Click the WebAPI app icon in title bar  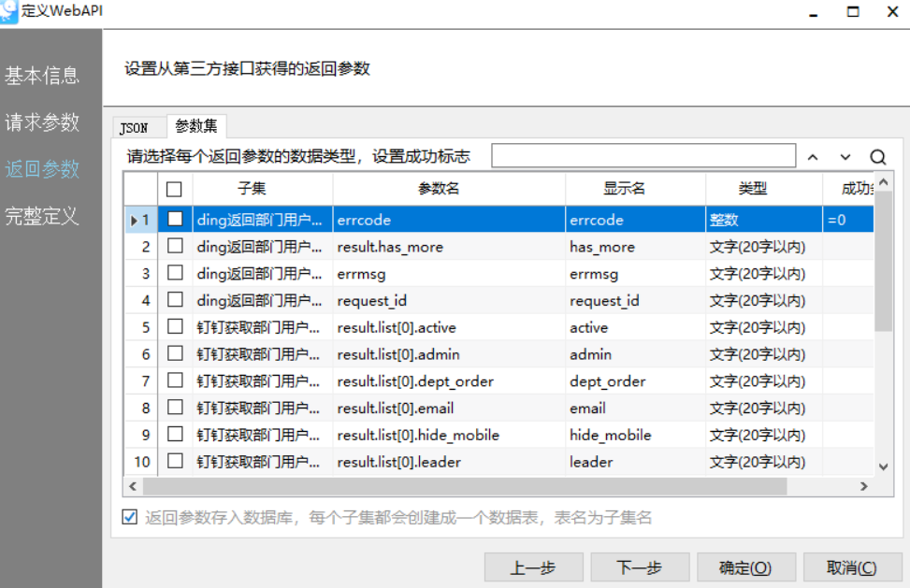(9, 11)
